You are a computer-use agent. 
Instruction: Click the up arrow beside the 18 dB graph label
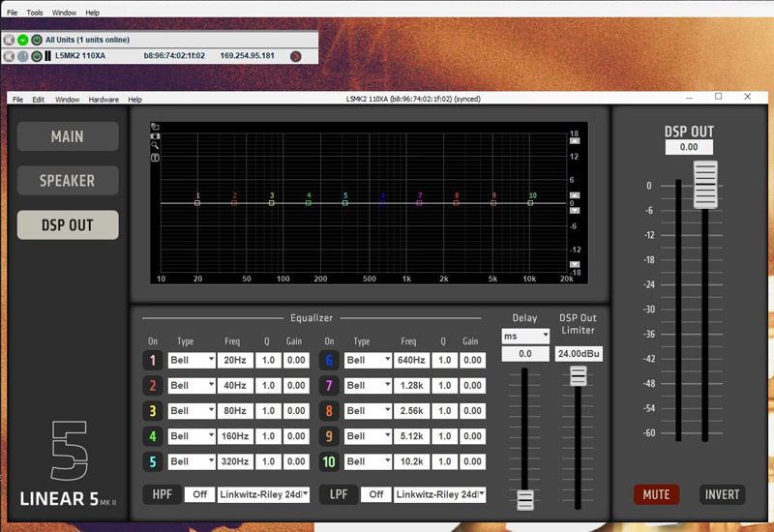point(574,142)
